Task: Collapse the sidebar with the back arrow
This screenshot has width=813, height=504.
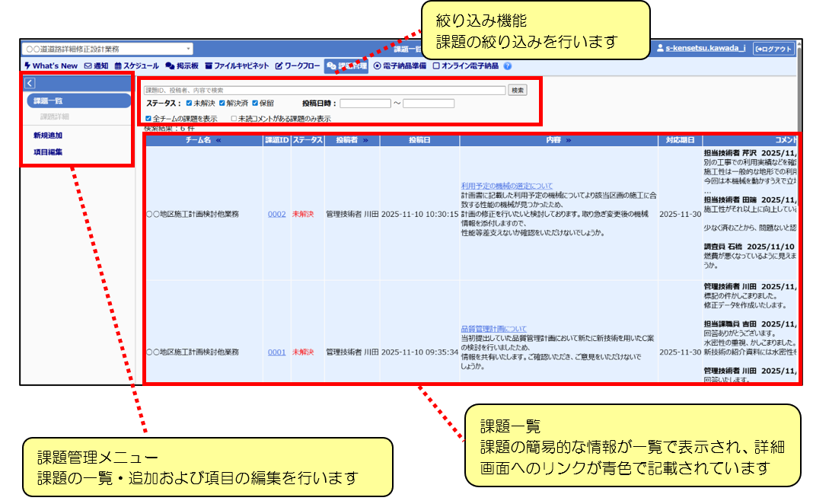Action: click(30, 84)
